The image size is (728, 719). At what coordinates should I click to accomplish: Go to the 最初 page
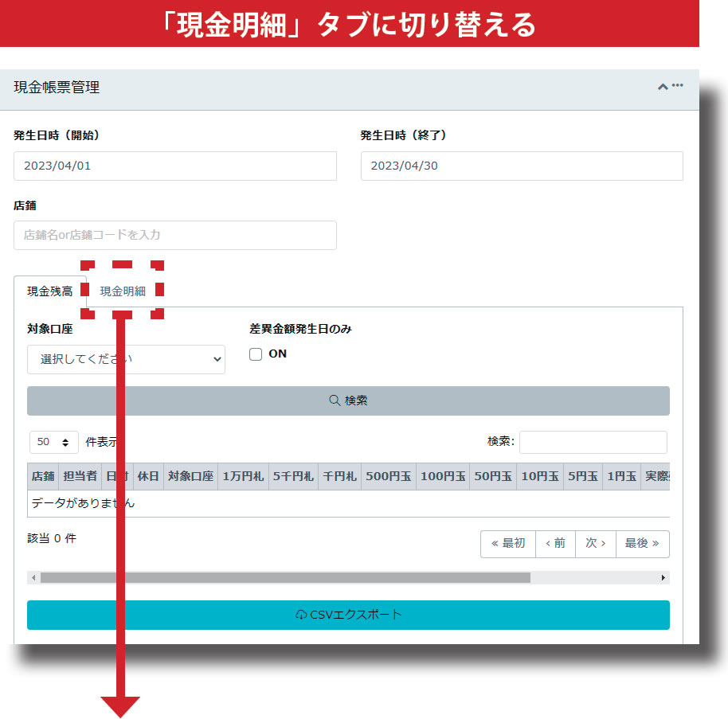pos(507,544)
